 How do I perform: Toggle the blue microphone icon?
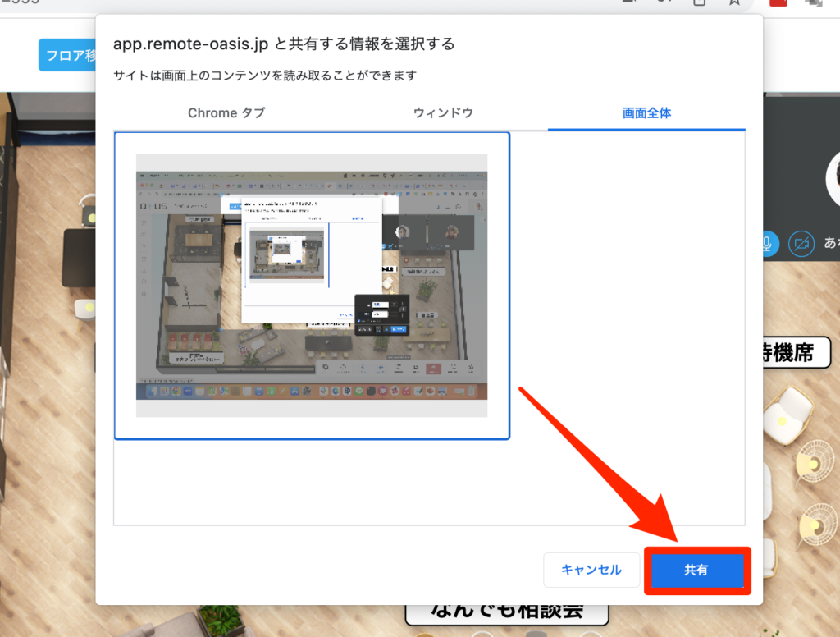click(x=768, y=243)
